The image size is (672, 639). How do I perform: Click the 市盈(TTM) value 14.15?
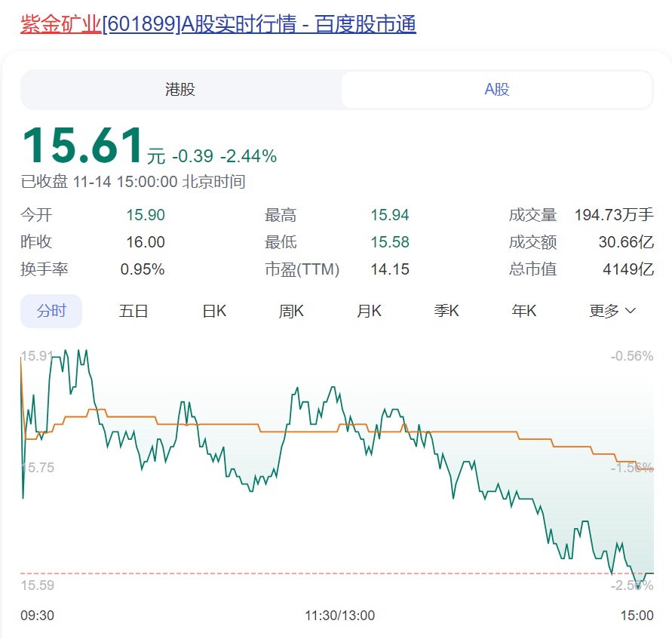coord(391,268)
